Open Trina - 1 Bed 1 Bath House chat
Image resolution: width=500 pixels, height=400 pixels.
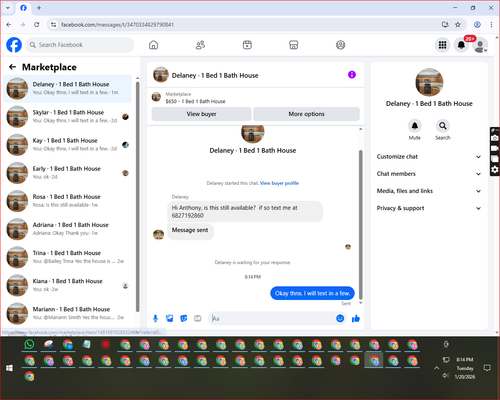point(68,257)
